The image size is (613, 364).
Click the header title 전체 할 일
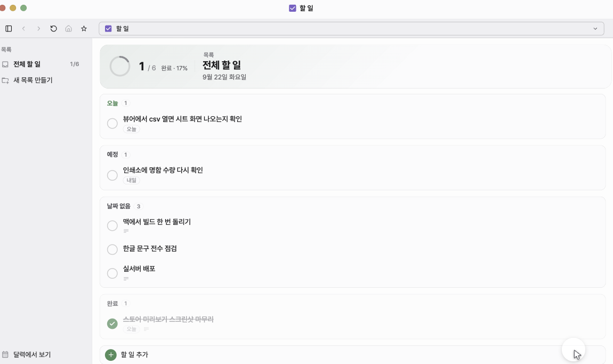tap(222, 65)
